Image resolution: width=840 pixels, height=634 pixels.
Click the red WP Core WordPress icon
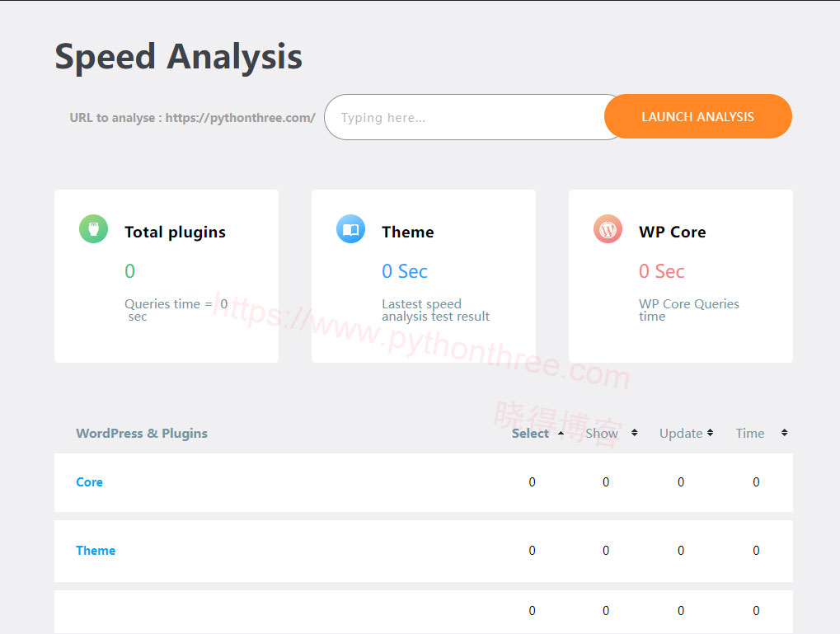coord(608,229)
